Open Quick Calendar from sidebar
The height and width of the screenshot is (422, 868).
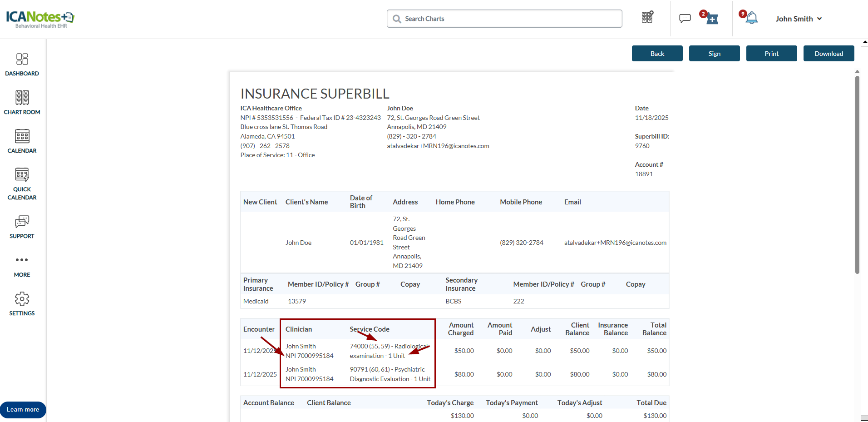click(x=22, y=184)
